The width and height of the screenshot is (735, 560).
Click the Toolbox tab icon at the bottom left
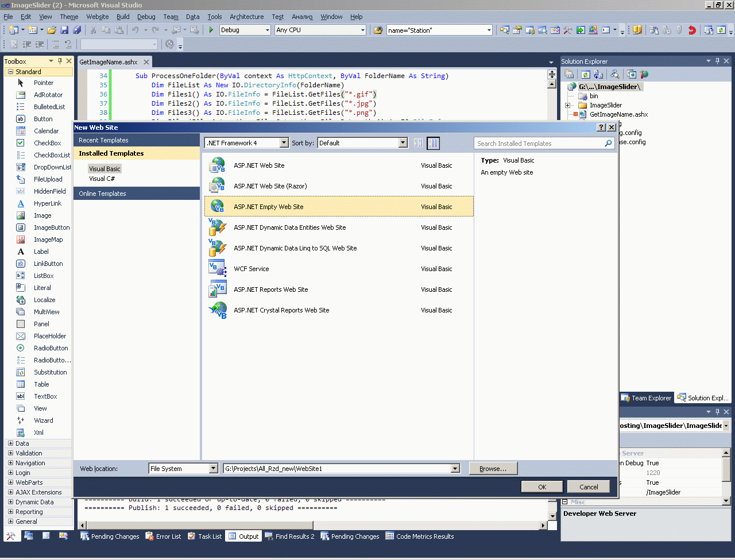[10, 536]
